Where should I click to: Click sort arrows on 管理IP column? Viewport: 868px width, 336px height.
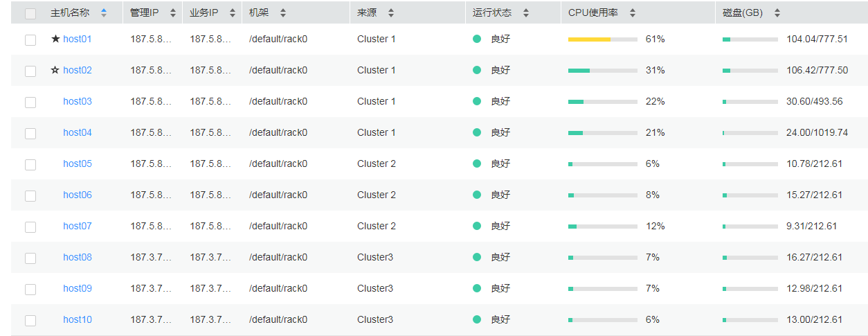[172, 13]
